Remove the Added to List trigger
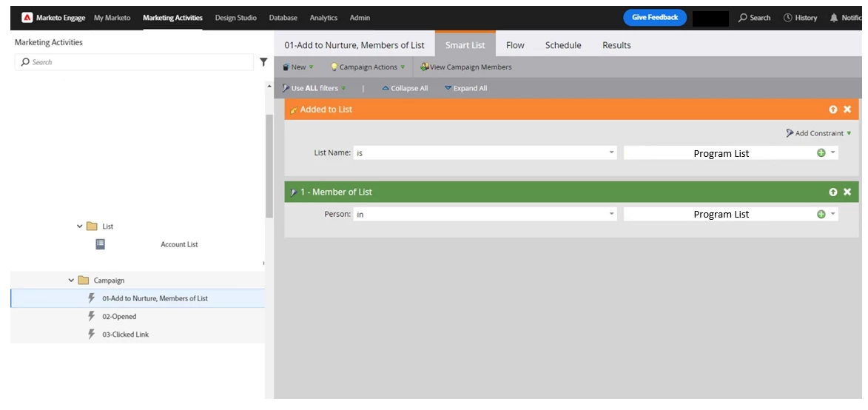 [x=847, y=110]
